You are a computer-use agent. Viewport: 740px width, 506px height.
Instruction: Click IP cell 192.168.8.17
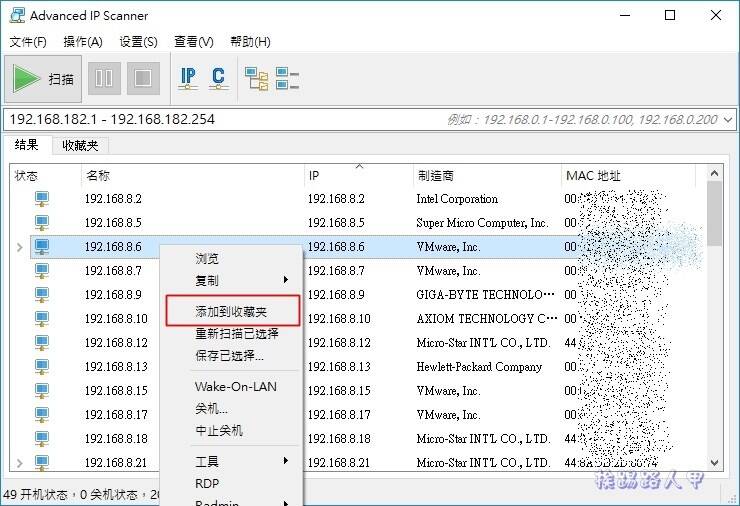339,415
